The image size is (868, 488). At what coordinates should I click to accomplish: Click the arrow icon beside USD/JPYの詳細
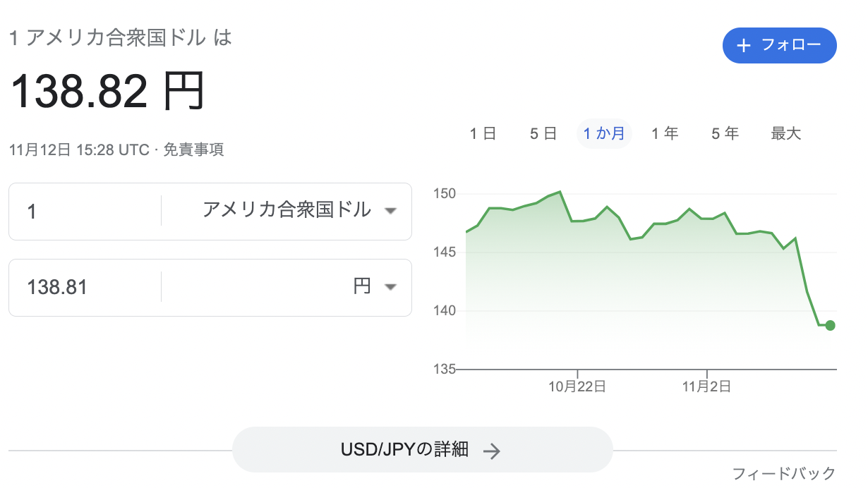click(493, 451)
